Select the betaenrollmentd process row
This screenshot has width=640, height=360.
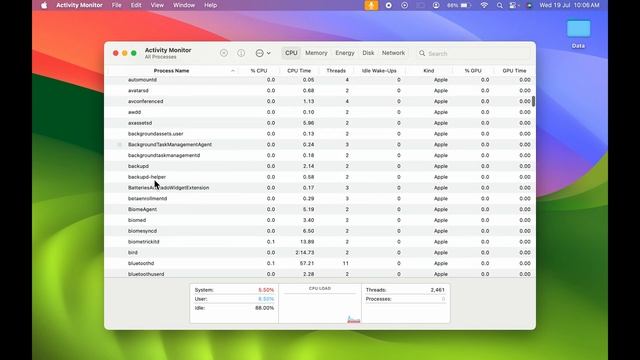[x=320, y=199]
